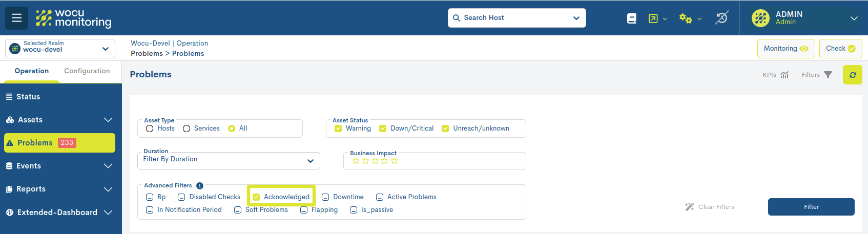The height and width of the screenshot is (234, 868).
Task: Uncheck the Warning asset status
Action: (338, 129)
